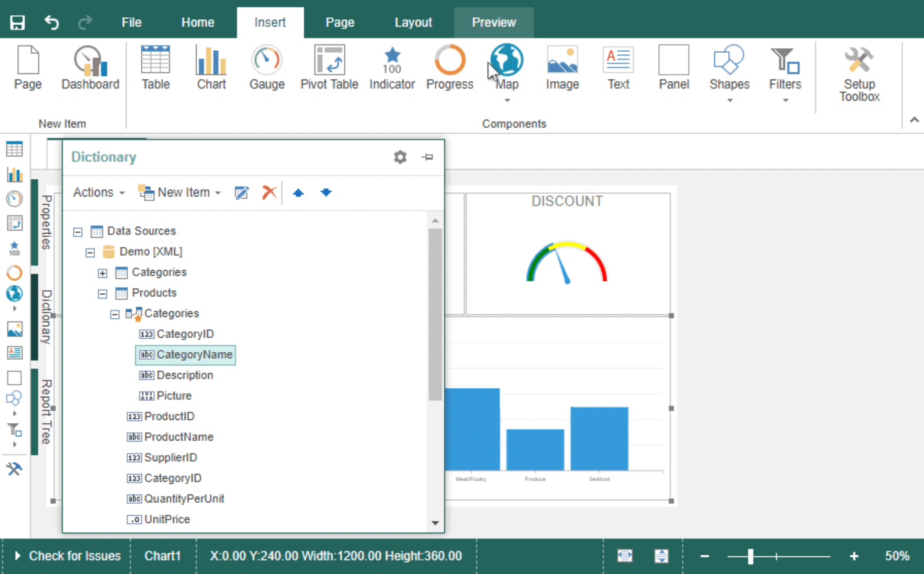Edit selected dictionary item
The width and height of the screenshot is (924, 574).
pyautogui.click(x=242, y=193)
